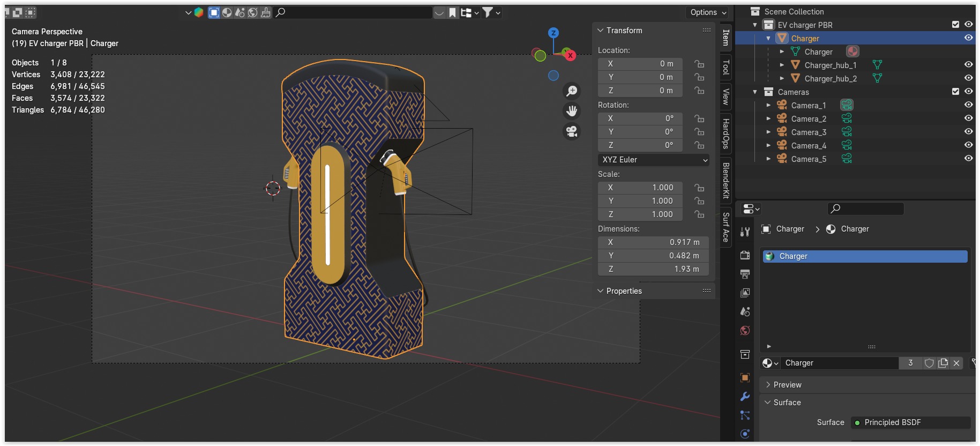The height and width of the screenshot is (446, 980).
Task: Select the Charger material slot
Action: coord(865,256)
